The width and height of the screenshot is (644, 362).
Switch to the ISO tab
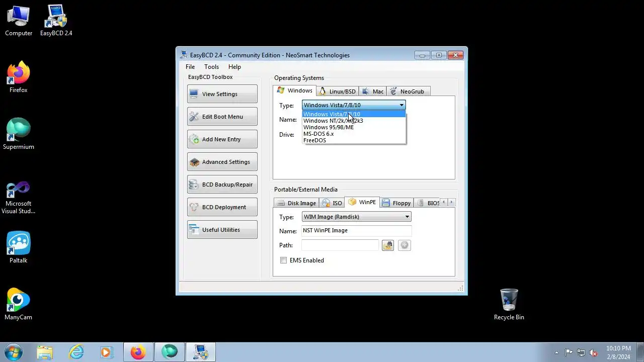332,203
